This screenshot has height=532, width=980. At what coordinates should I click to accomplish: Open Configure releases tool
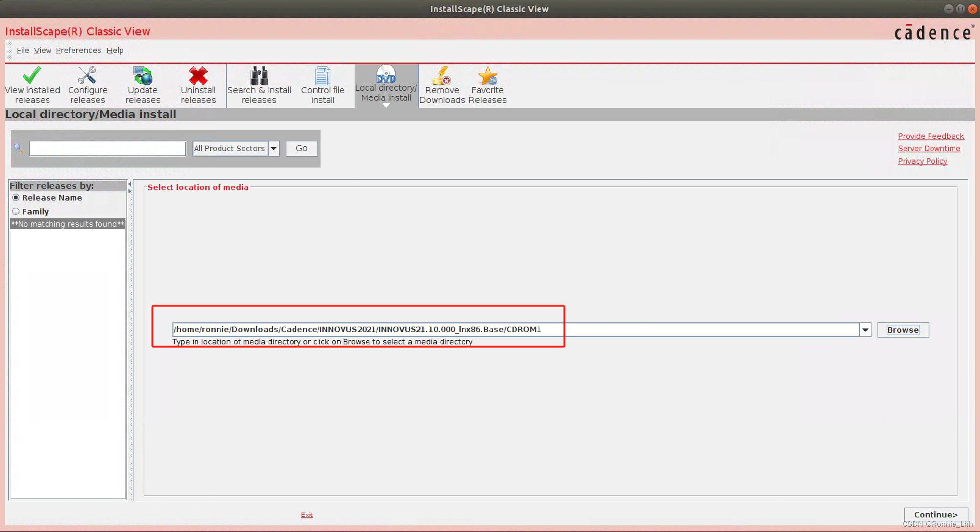click(87, 85)
